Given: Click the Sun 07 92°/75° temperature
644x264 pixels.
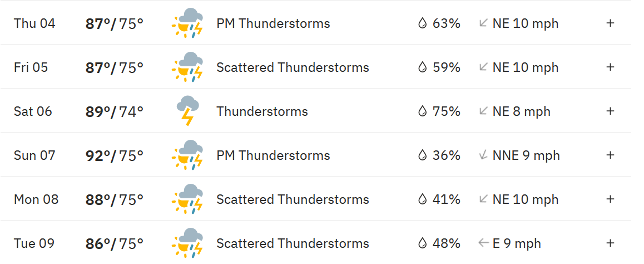Looking at the screenshot, I should click(x=114, y=155).
